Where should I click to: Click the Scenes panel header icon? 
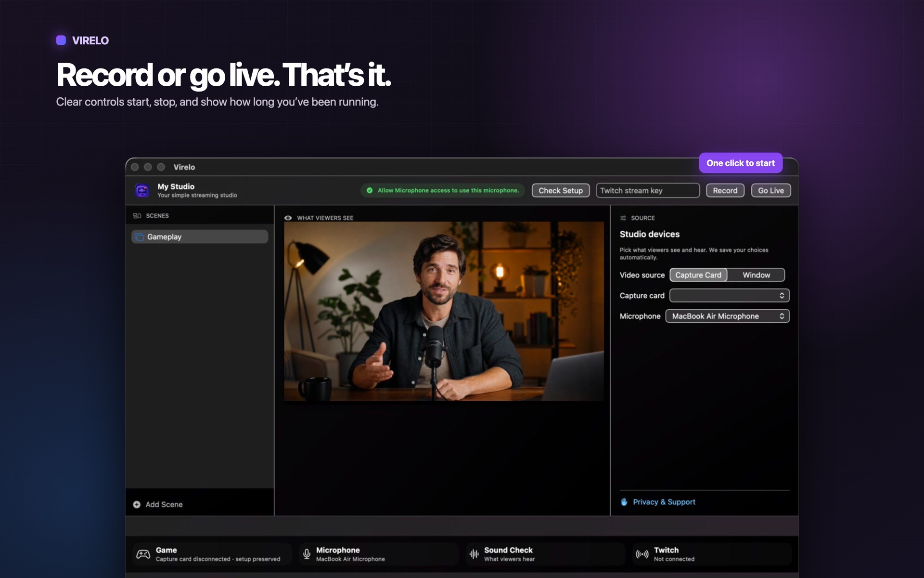[137, 216]
